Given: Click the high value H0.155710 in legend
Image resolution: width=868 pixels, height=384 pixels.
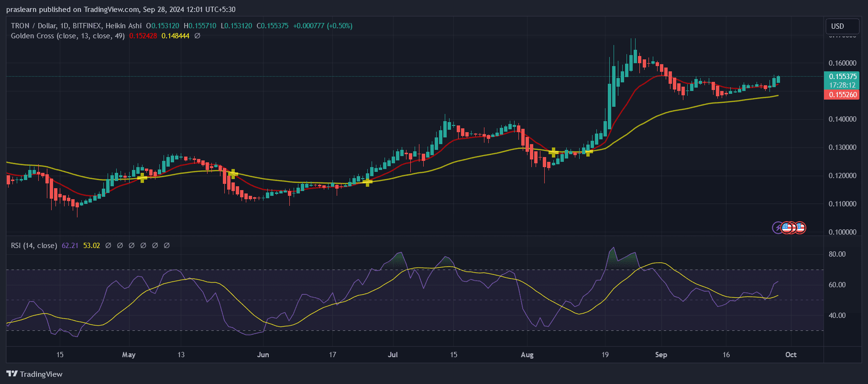Looking at the screenshot, I should pyautogui.click(x=200, y=26).
